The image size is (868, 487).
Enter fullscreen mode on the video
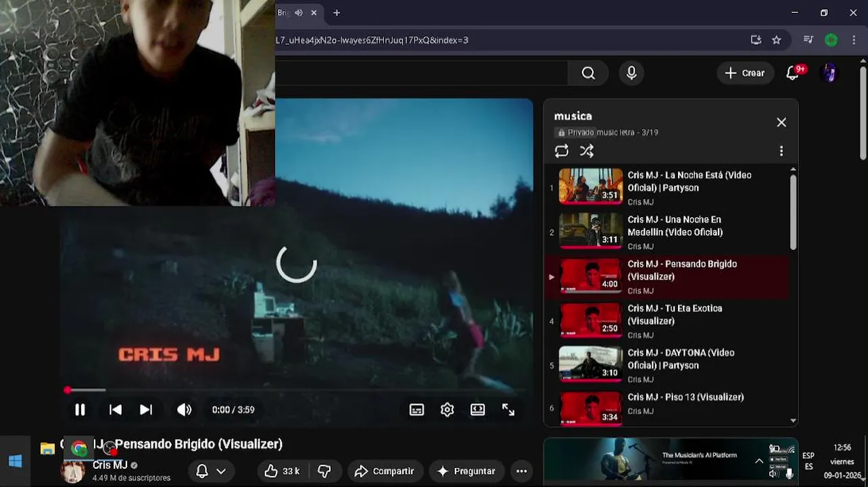(x=508, y=410)
